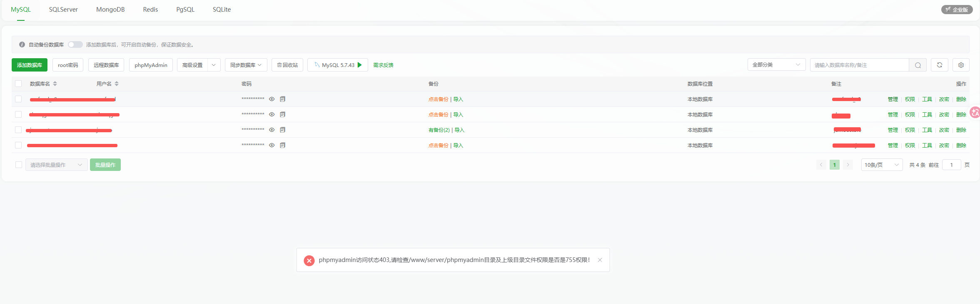Click the MySQL 5.7.43 version button

pos(338,65)
